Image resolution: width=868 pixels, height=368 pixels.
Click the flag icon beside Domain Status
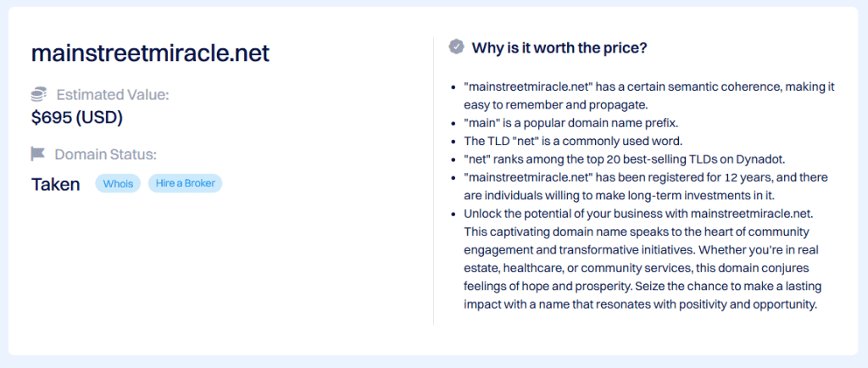[38, 153]
